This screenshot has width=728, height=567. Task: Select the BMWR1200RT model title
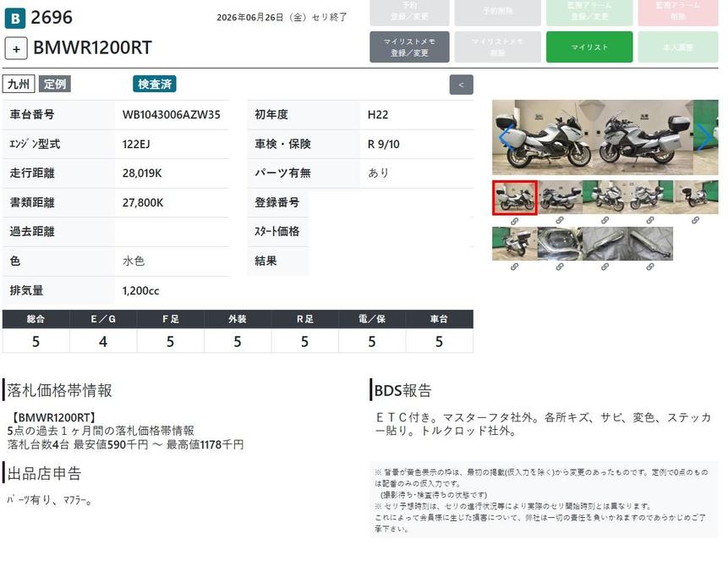pos(92,48)
